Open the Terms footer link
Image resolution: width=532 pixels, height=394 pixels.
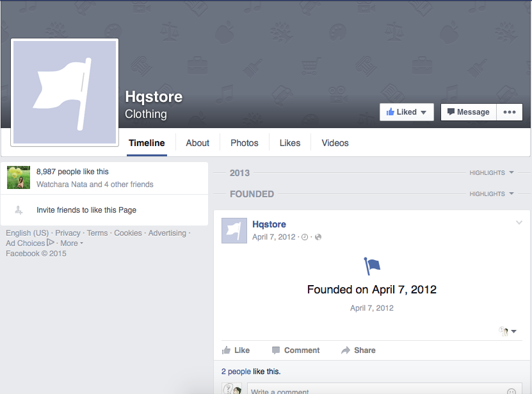pyautogui.click(x=97, y=233)
